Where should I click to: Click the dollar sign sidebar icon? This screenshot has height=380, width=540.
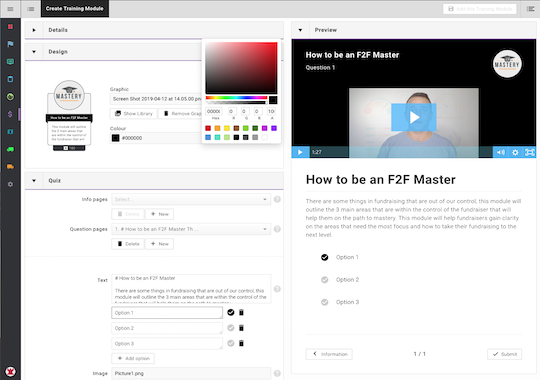coord(10,114)
